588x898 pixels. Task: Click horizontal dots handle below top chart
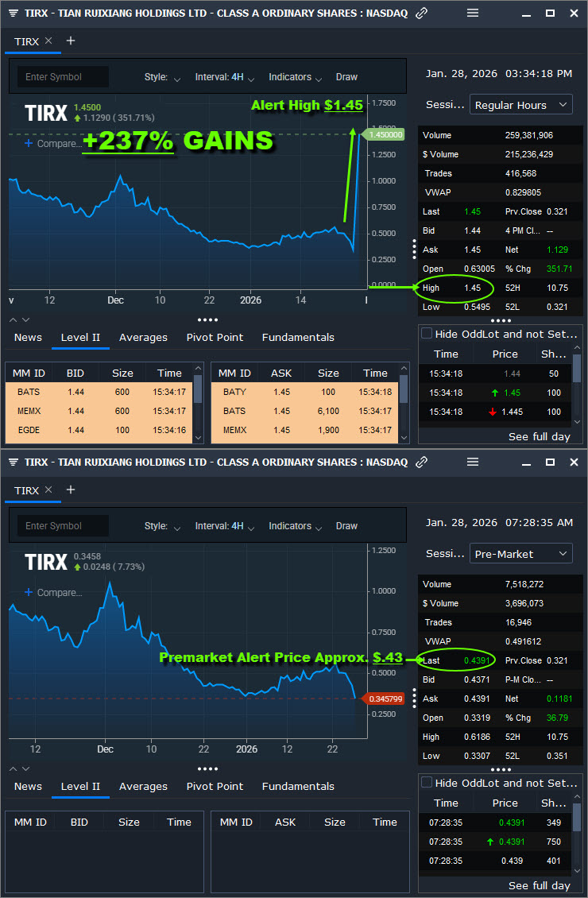207,319
